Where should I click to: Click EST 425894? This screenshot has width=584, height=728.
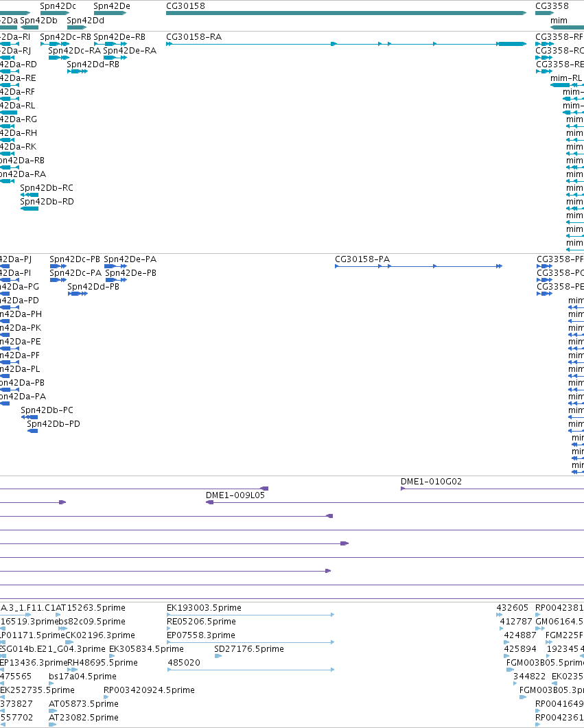[x=520, y=649]
